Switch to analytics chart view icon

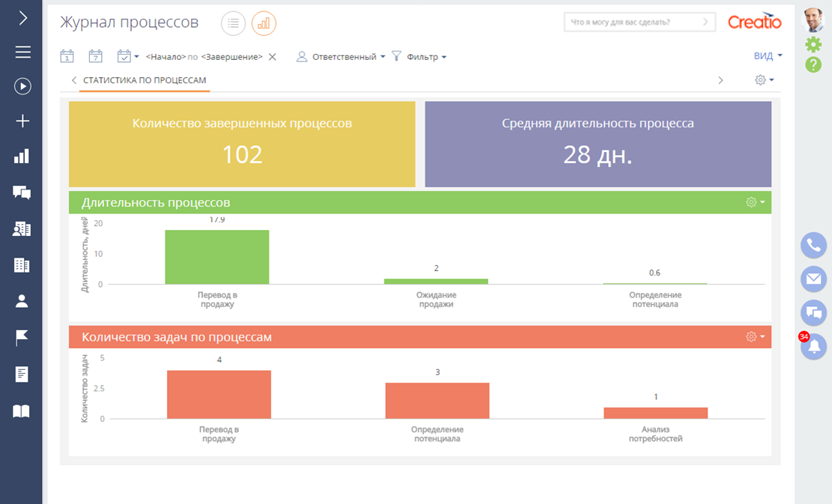point(264,23)
